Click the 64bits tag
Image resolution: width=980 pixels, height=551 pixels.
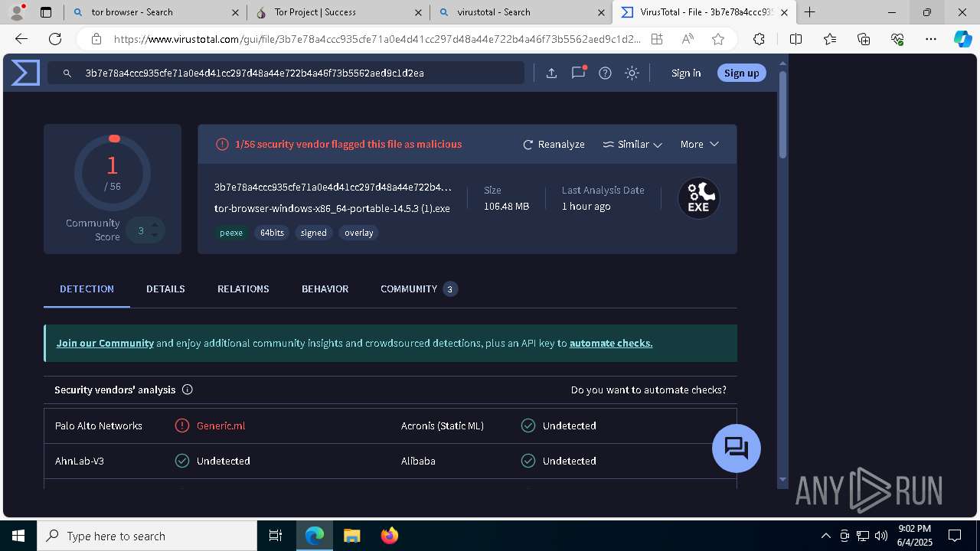tap(272, 233)
